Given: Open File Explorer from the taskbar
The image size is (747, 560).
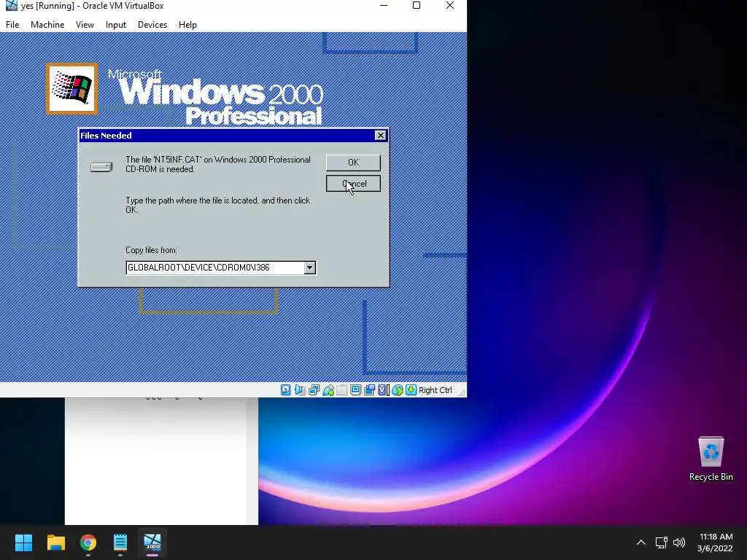Looking at the screenshot, I should [55, 542].
